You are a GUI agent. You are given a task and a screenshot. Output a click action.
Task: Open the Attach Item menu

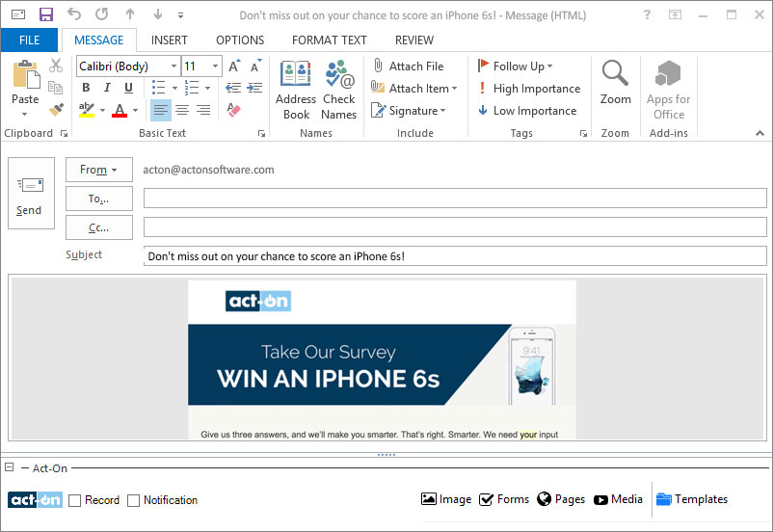pos(414,89)
